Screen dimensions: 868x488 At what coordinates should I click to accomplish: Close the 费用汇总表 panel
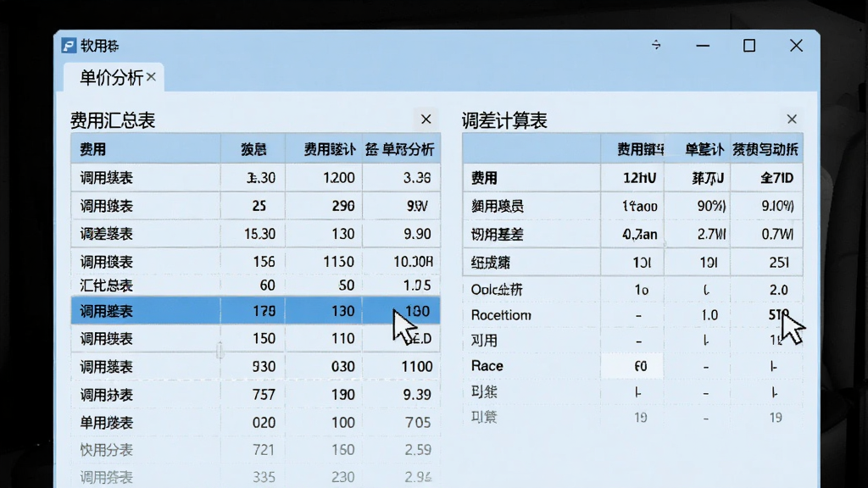[x=426, y=119]
